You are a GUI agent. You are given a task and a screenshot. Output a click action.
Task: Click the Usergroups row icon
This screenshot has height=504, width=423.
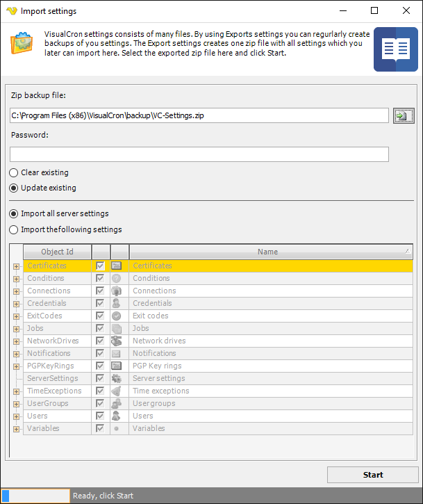116,403
